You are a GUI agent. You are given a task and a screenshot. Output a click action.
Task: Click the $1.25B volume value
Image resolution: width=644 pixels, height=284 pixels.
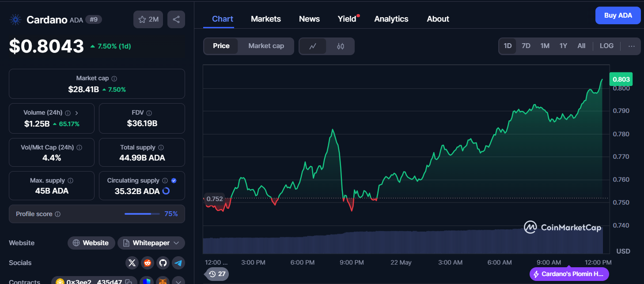tap(37, 124)
